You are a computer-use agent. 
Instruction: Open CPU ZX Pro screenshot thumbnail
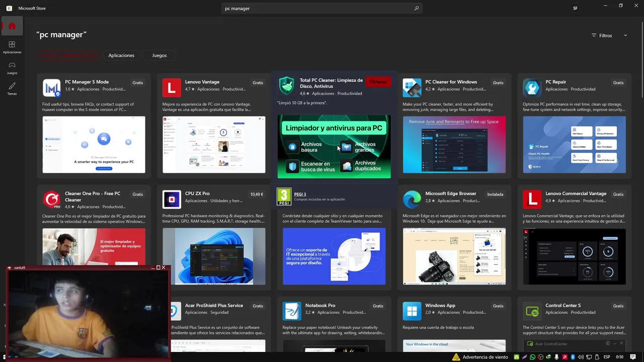(214, 256)
